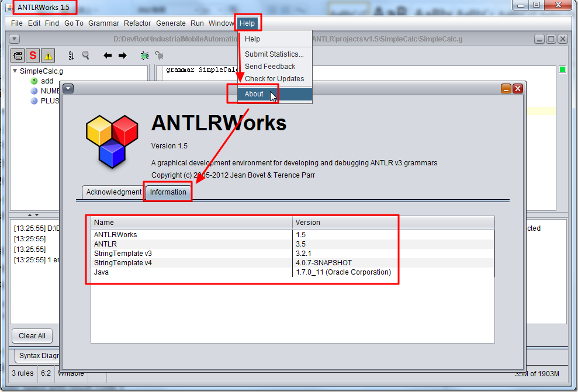Switch to the Information tab
The image size is (578, 392).
(168, 192)
